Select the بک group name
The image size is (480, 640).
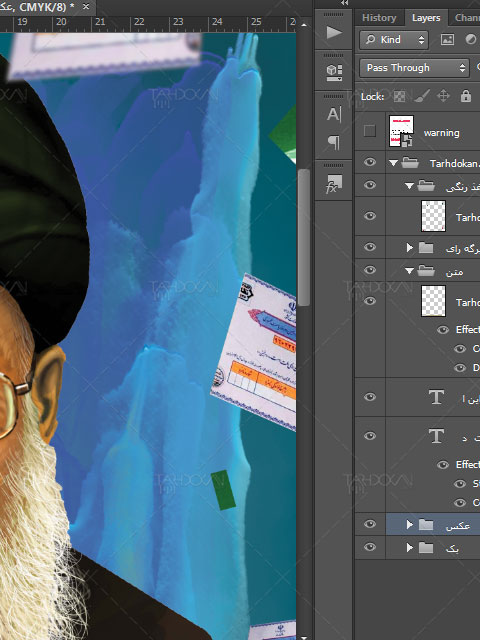(453, 549)
